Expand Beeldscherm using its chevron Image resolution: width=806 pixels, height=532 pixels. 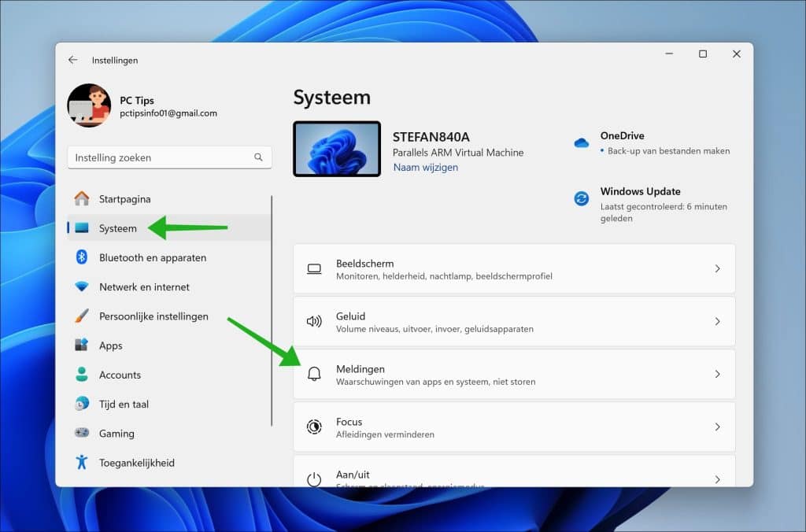click(x=717, y=269)
